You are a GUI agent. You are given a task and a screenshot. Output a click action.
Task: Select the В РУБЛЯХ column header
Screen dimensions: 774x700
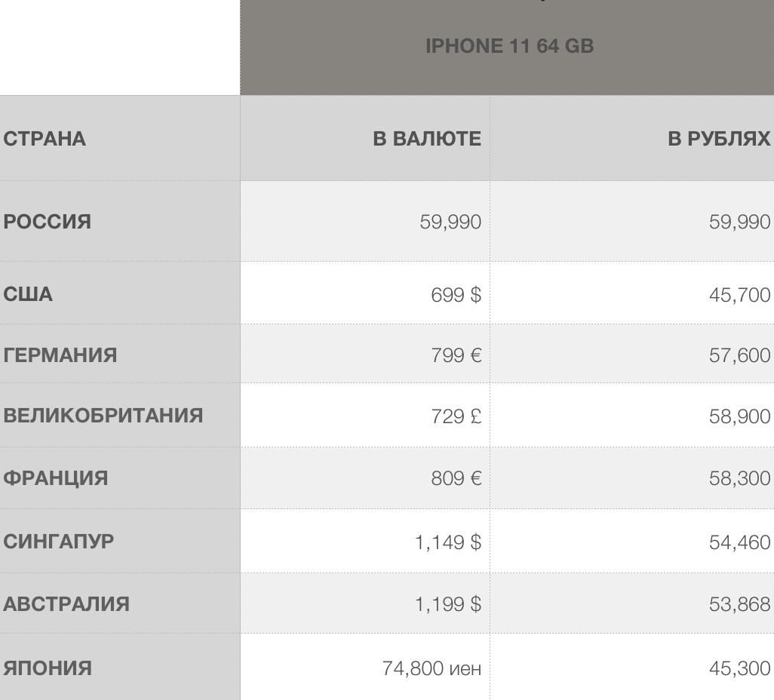pyautogui.click(x=719, y=139)
